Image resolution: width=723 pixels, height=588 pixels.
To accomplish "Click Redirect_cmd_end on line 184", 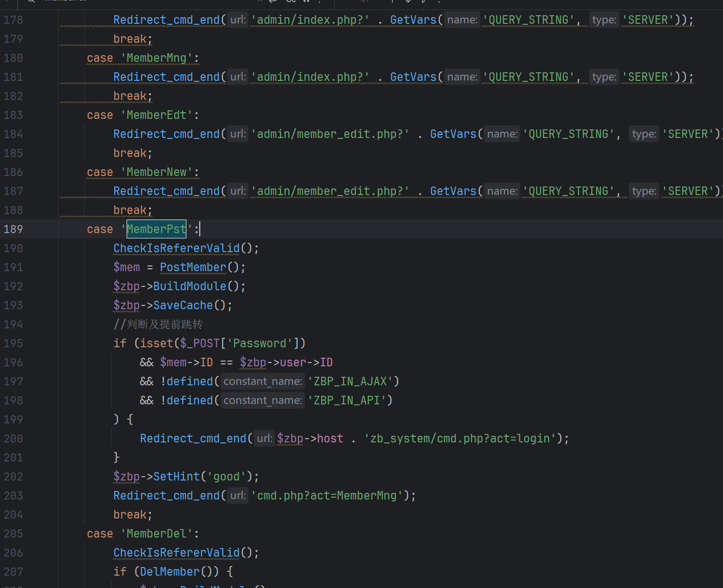I will [x=166, y=134].
